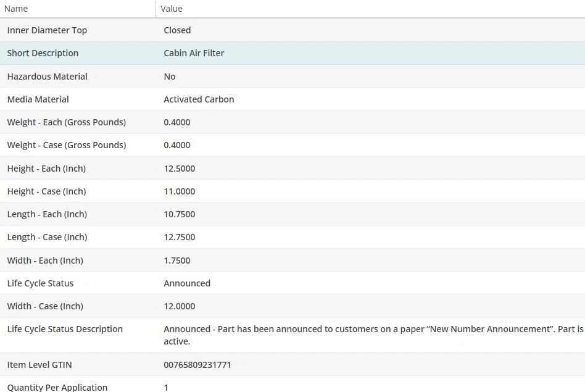Select the Length - Each (Inch) row
Screen dimensions: 585x392
tap(47, 214)
